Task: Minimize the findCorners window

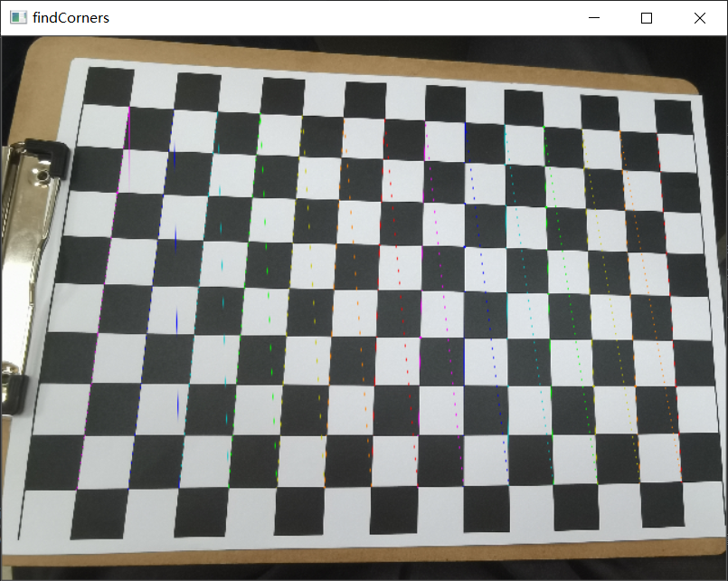Action: 594,18
